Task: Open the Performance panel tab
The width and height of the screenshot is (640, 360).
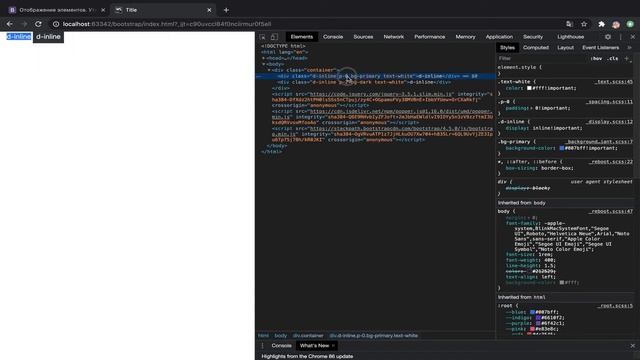Action: [429, 37]
